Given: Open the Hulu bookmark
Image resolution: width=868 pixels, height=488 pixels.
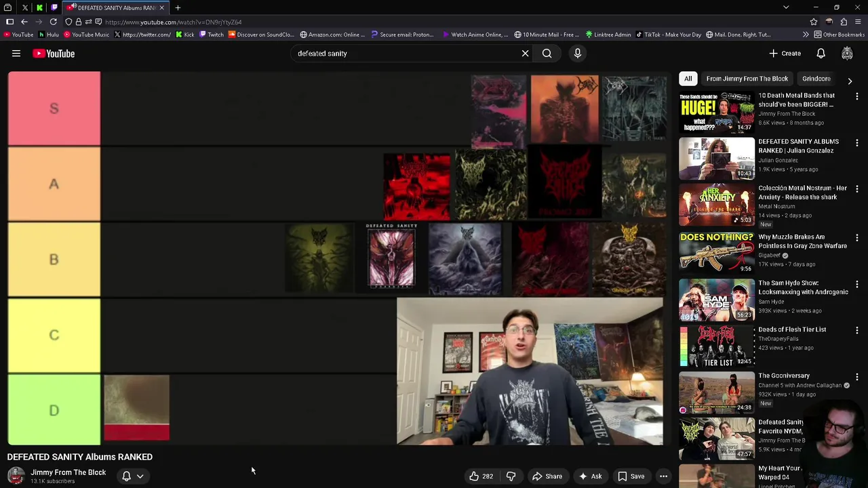Looking at the screenshot, I should 49,35.
